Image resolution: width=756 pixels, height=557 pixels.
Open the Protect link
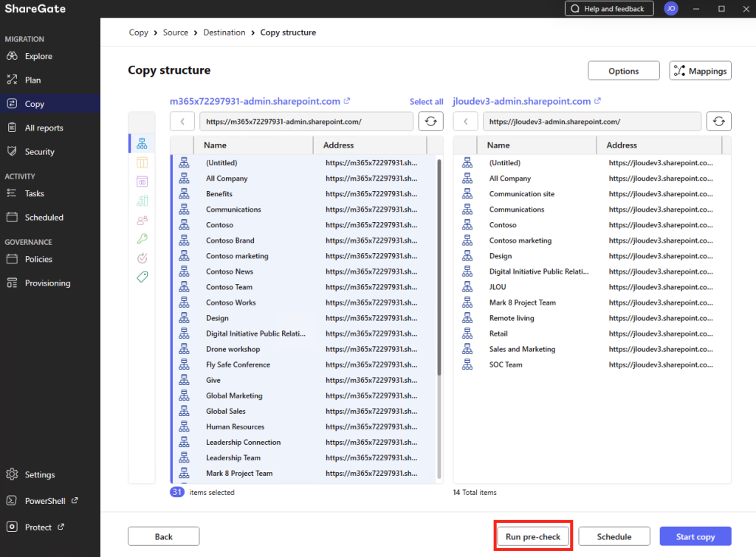38,527
